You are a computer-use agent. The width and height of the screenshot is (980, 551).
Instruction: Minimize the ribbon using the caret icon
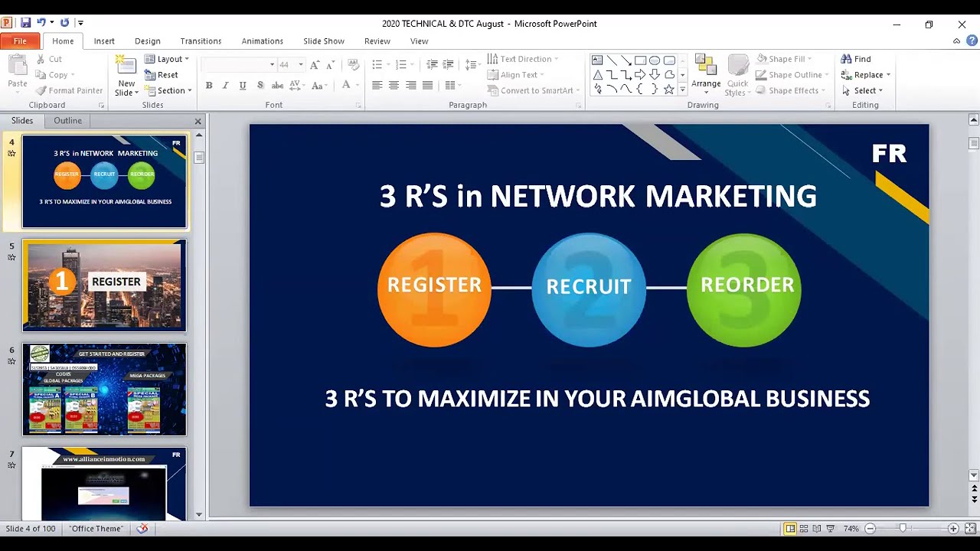956,41
